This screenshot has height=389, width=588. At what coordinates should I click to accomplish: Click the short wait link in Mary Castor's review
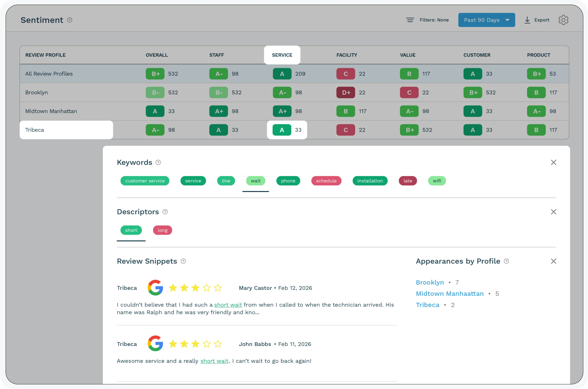228,305
